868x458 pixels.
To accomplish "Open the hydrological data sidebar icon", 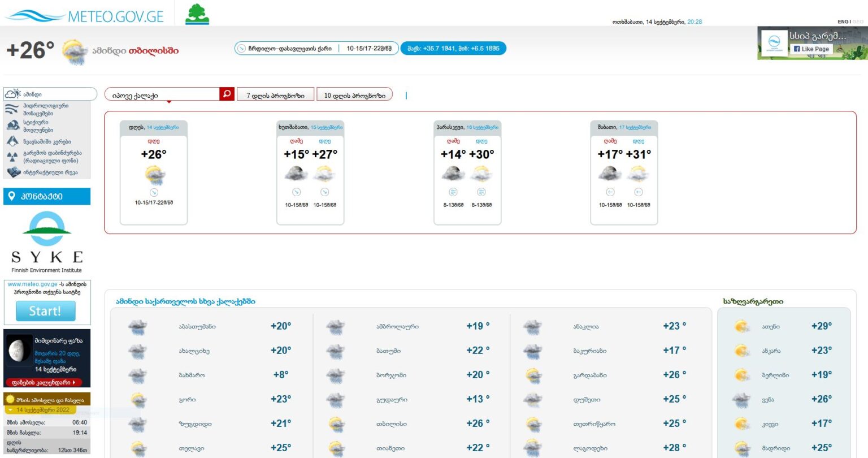I will pos(11,109).
